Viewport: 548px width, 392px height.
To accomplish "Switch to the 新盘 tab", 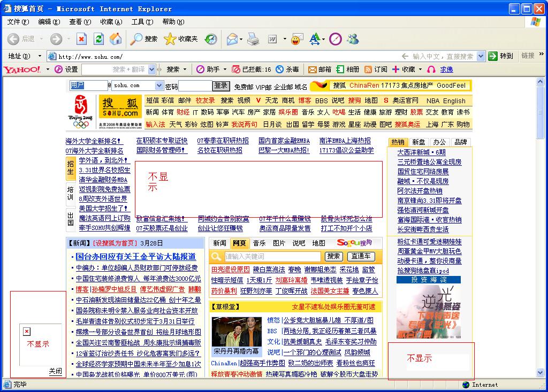I will pos(418,142).
